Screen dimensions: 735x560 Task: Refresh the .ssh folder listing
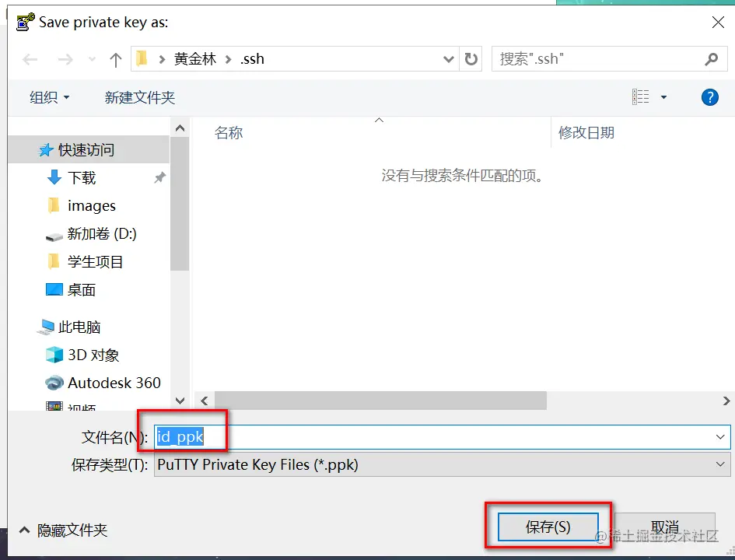tap(471, 59)
